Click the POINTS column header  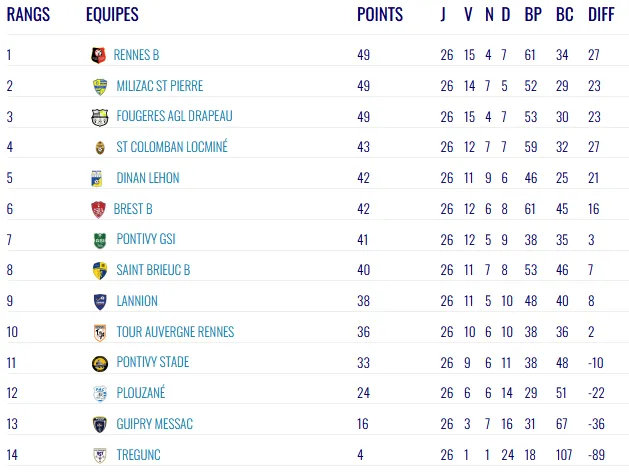coord(380,15)
